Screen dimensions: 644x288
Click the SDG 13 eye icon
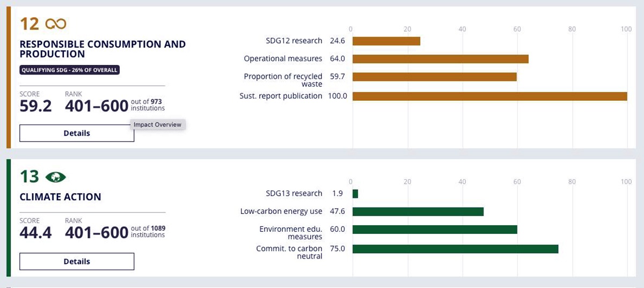coord(56,177)
